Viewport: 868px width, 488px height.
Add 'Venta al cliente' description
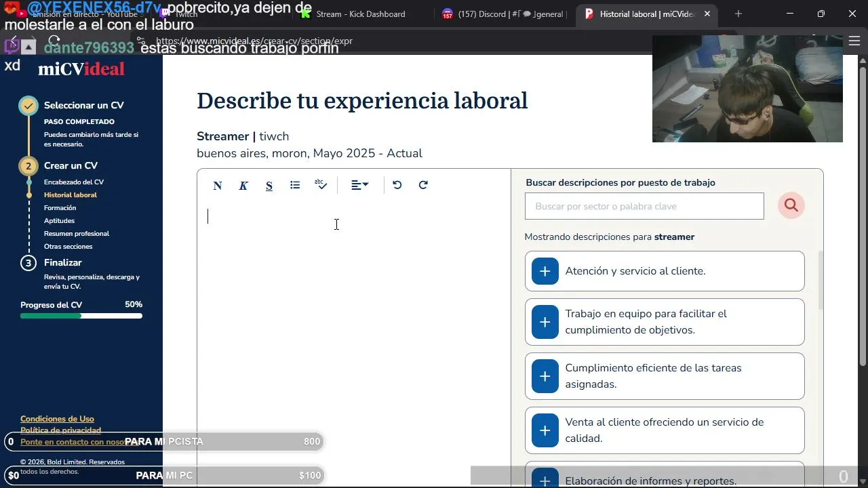coord(545,430)
